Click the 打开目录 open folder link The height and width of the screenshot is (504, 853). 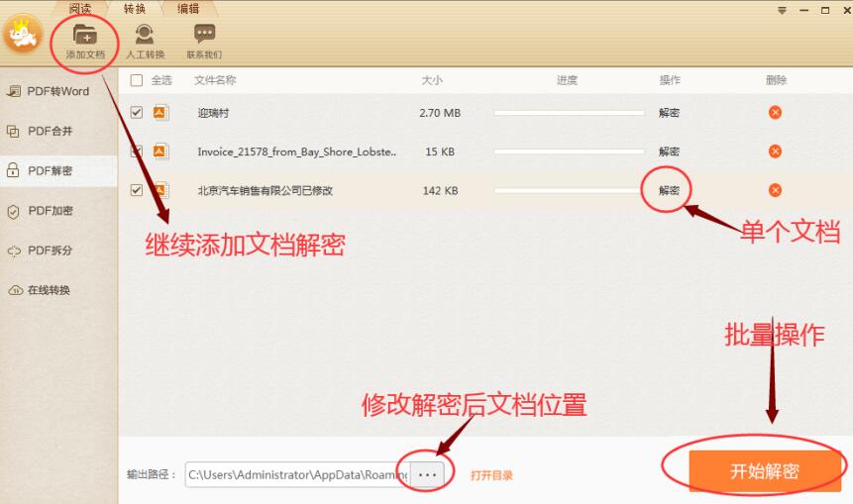click(491, 475)
